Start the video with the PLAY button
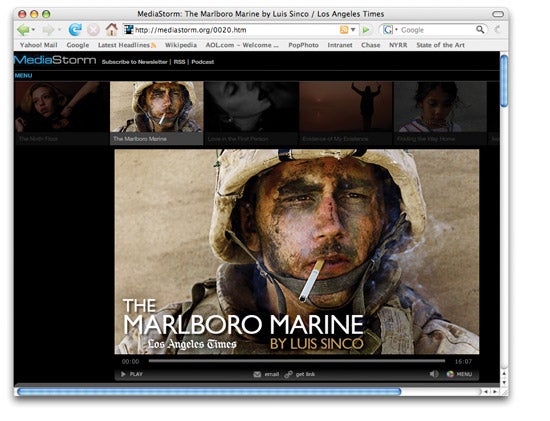The width and height of the screenshot is (550, 421). pos(132,374)
